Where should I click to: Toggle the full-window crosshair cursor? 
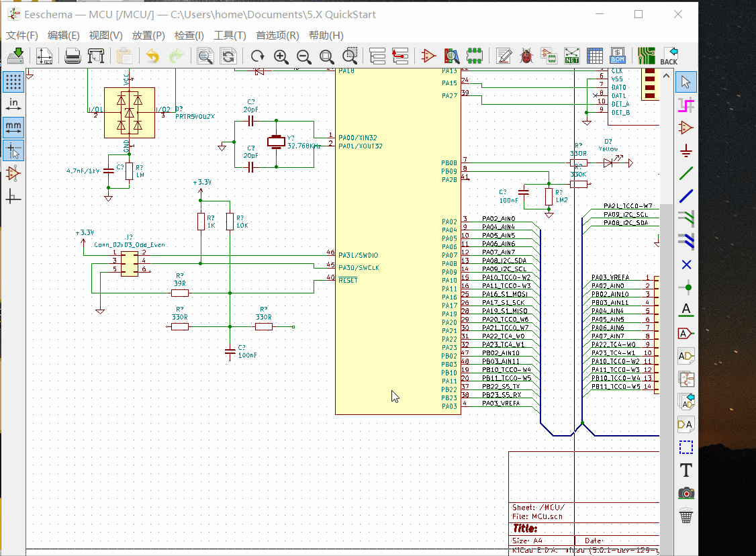[13, 150]
